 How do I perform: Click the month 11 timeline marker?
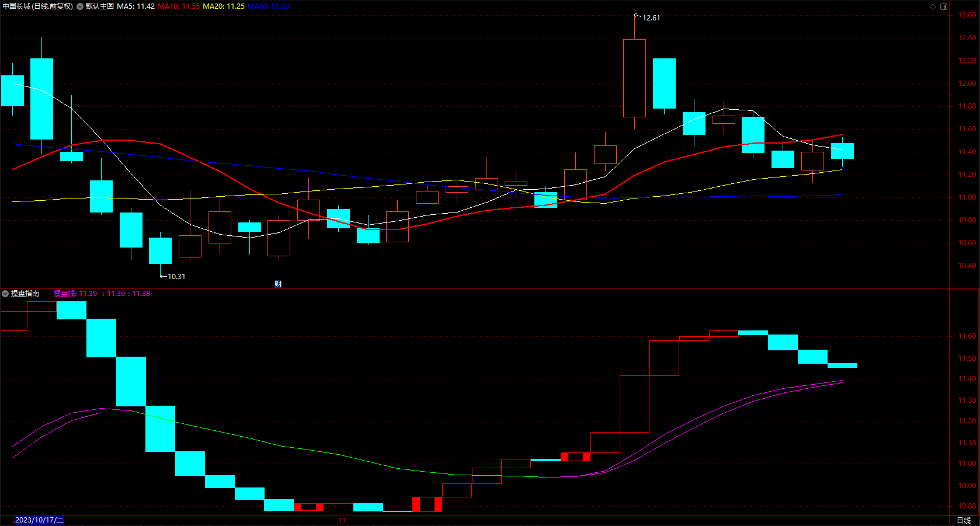pos(342,520)
